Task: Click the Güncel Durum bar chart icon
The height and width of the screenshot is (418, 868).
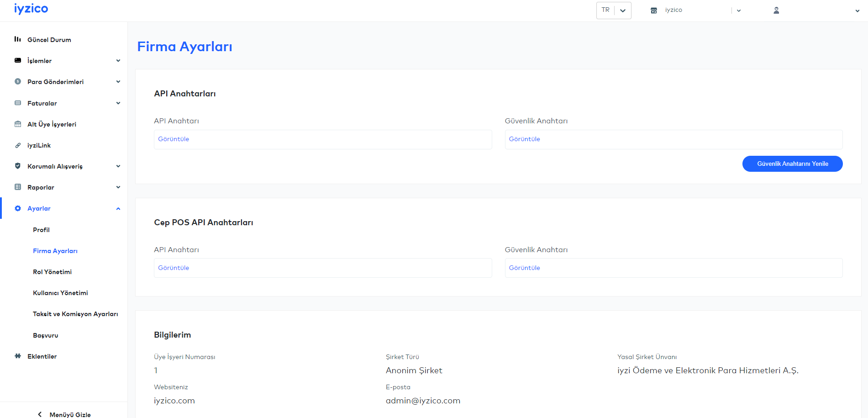Action: click(x=18, y=39)
